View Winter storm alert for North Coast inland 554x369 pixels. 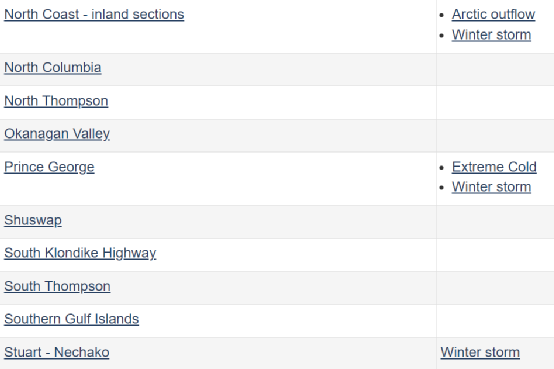tap(491, 35)
